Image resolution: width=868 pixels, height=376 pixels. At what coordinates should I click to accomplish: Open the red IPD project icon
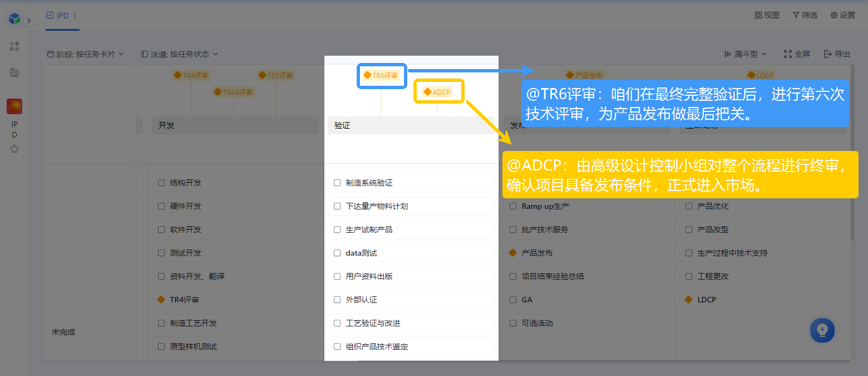14,106
